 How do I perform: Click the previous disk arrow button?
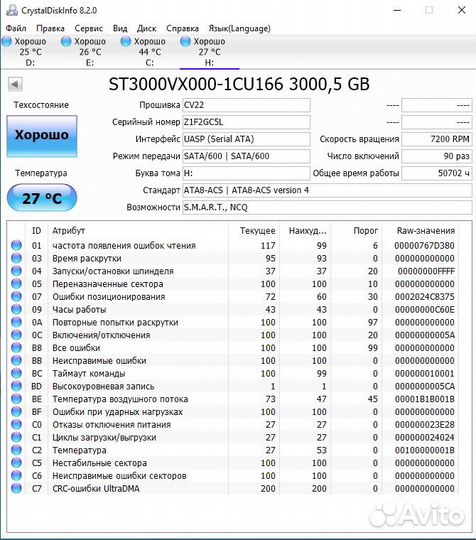pyautogui.click(x=15, y=84)
